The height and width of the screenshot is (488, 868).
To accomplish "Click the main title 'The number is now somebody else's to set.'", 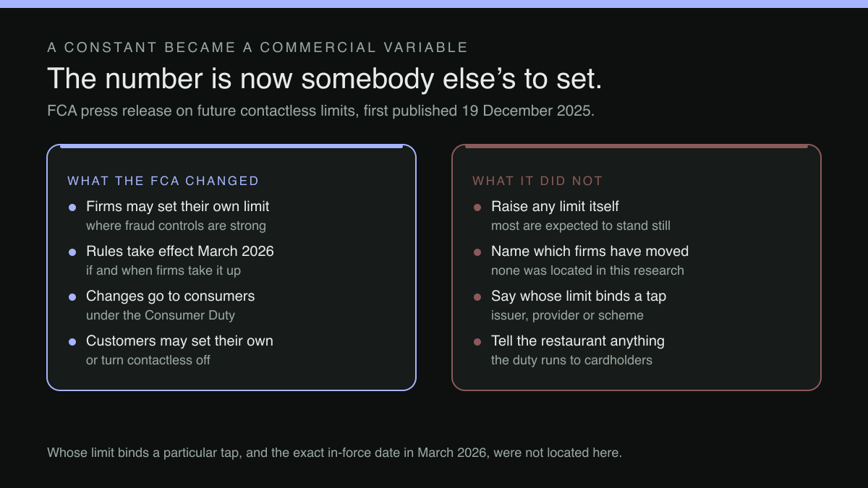I will tap(325, 79).
